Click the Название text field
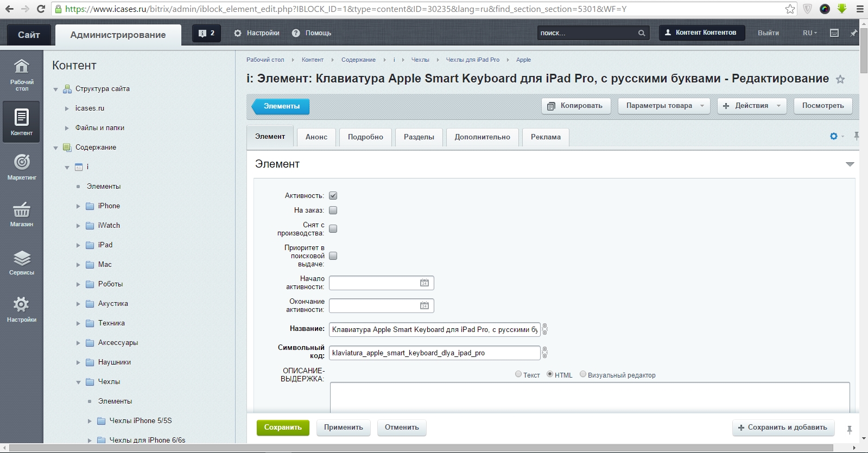Screen dimensions: 868x453 pyautogui.click(x=435, y=329)
